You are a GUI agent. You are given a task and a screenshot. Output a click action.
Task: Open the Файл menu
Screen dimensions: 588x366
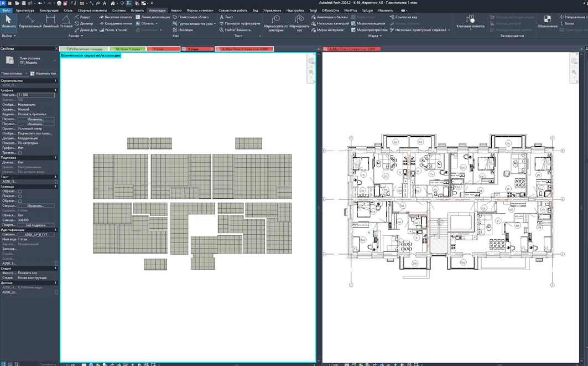coord(6,11)
